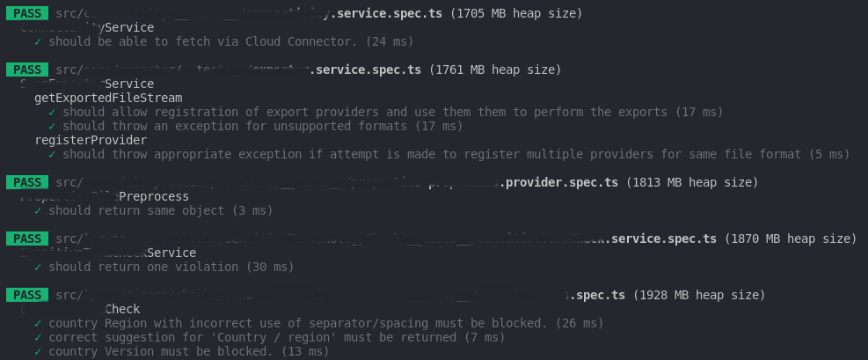Select the registerProvider group heading
Viewport: 868px width, 360px height.
(91, 140)
